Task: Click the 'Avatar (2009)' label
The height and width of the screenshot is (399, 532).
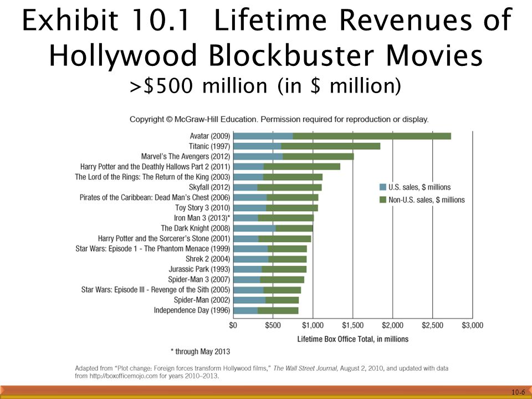Action: pos(209,136)
